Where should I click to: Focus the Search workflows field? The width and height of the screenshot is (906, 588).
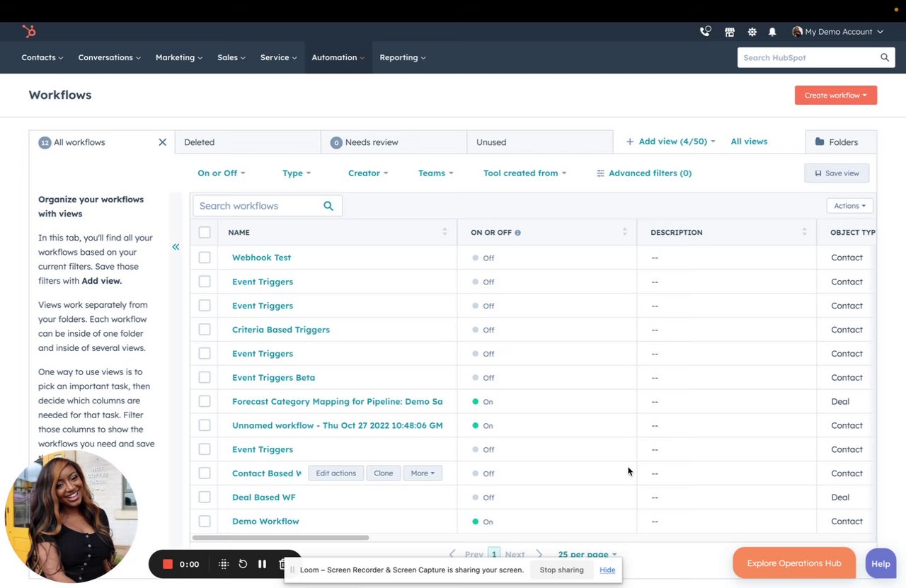268,206
